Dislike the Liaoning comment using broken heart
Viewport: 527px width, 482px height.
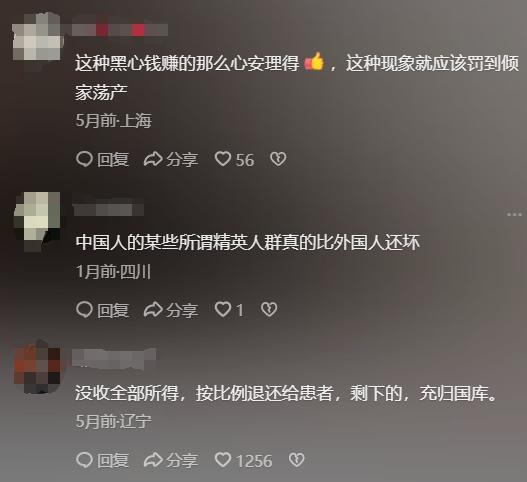(296, 460)
